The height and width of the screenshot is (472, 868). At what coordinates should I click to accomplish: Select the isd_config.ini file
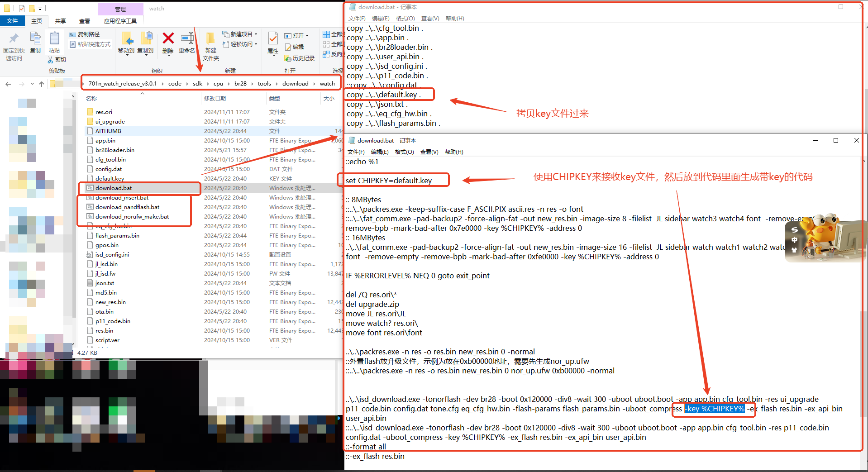coord(112,255)
